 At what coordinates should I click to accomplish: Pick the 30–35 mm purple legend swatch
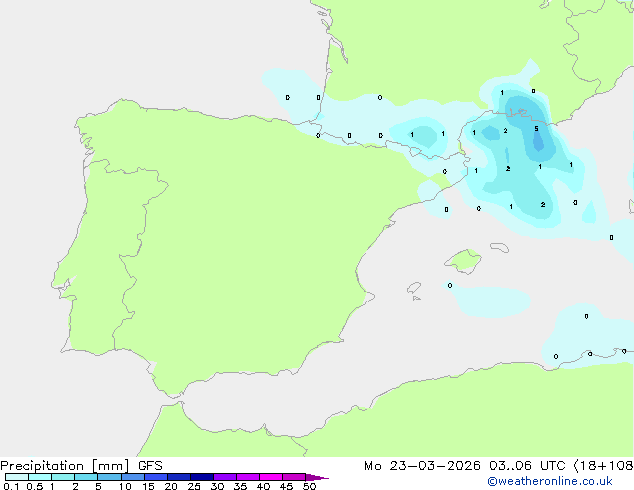[x=225, y=477]
